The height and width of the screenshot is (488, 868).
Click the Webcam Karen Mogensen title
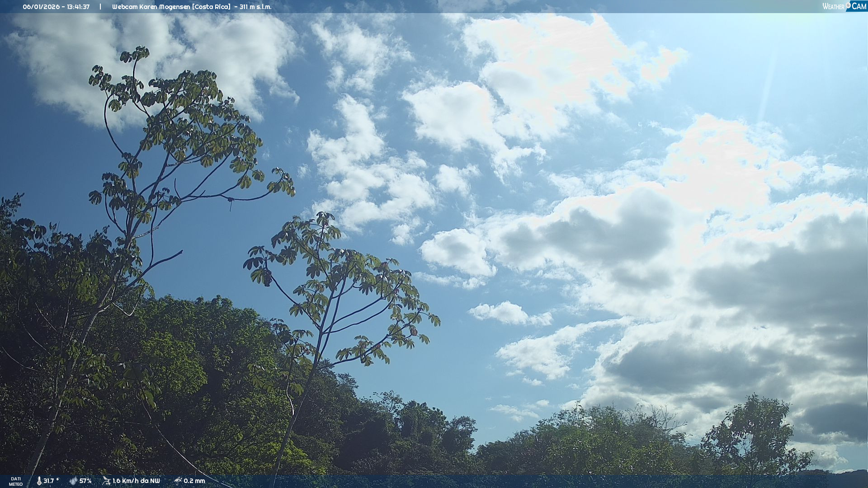[x=151, y=7]
